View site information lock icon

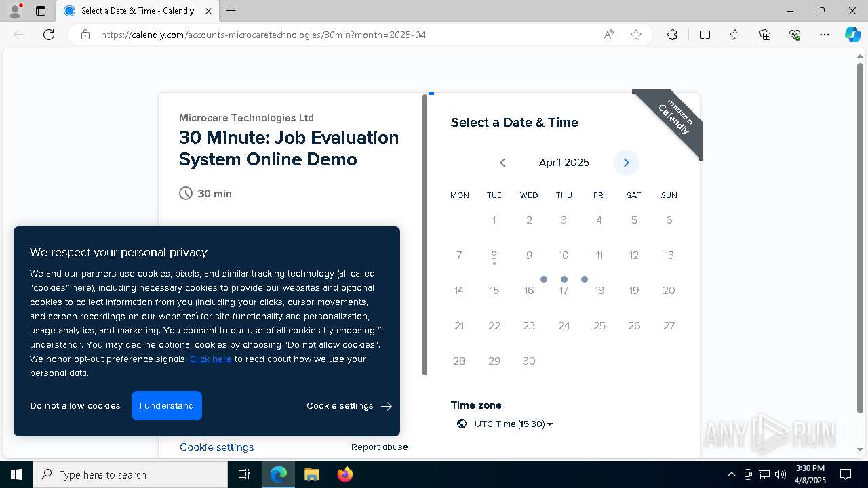click(85, 35)
